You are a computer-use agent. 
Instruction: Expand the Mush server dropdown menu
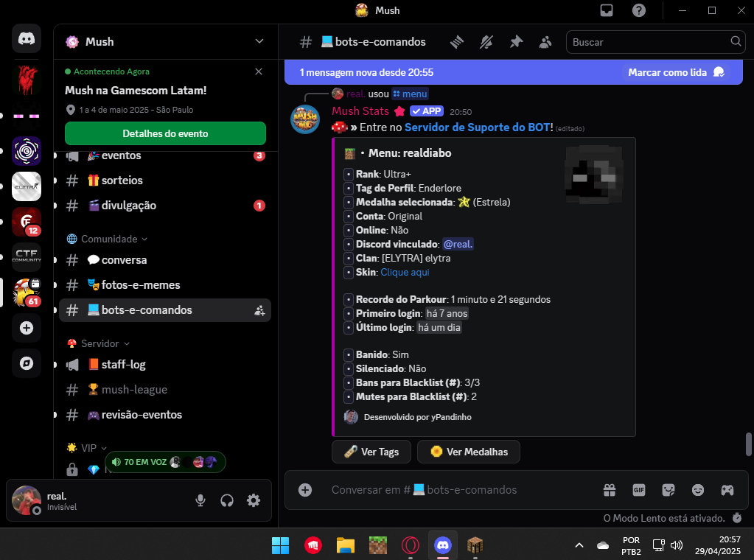(x=259, y=42)
